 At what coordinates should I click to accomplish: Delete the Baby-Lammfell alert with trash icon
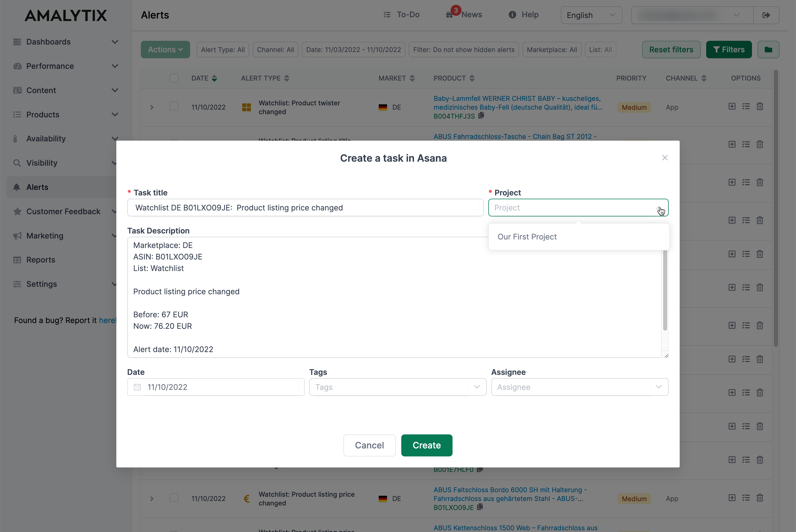(x=760, y=106)
